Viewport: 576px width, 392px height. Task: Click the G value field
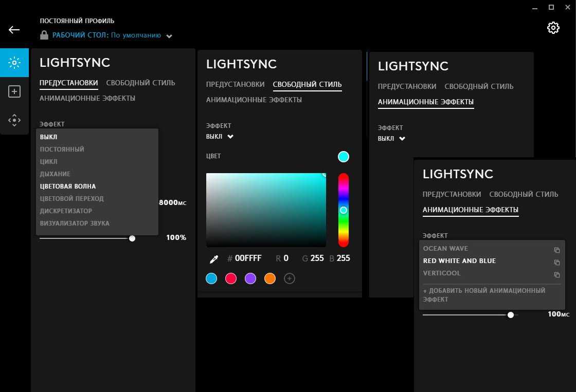pos(317,258)
